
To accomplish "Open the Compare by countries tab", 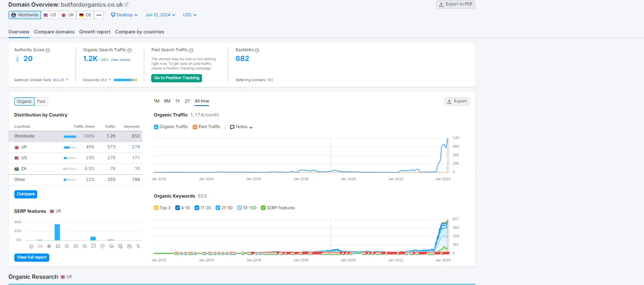I will click(140, 32).
